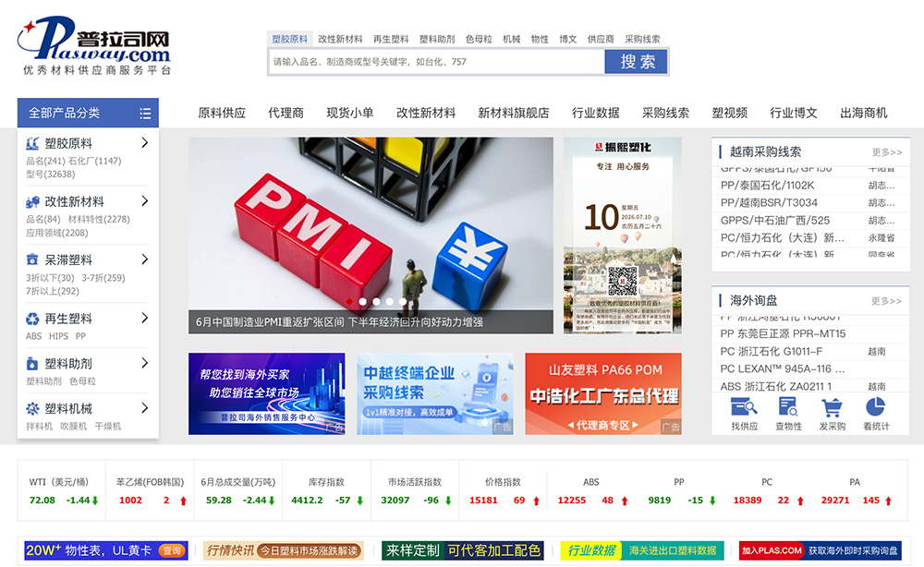Click the 呆滞塑料 category icon
Image resolution: width=924 pixels, height=567 pixels.
(x=32, y=259)
